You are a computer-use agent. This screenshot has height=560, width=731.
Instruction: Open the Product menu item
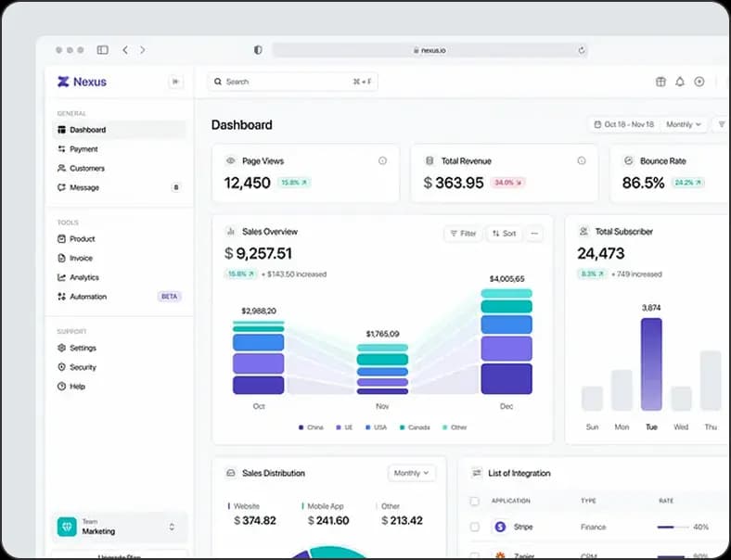point(120,238)
